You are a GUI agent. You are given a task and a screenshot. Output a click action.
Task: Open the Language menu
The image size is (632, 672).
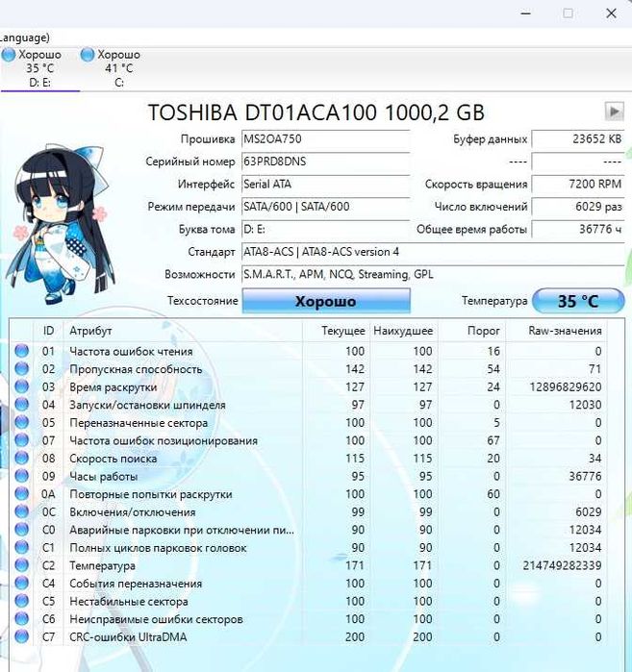25,37
